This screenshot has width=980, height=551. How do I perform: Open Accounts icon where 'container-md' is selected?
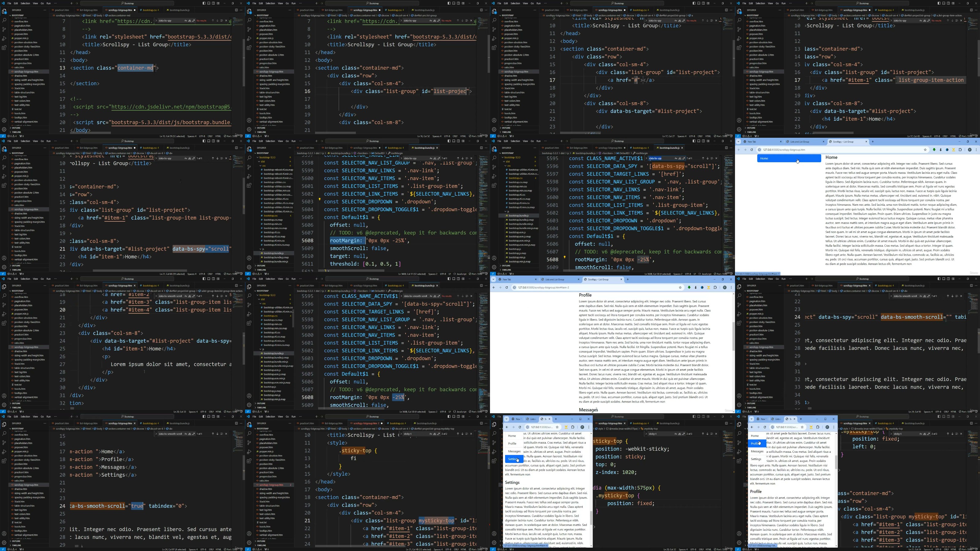[4, 120]
